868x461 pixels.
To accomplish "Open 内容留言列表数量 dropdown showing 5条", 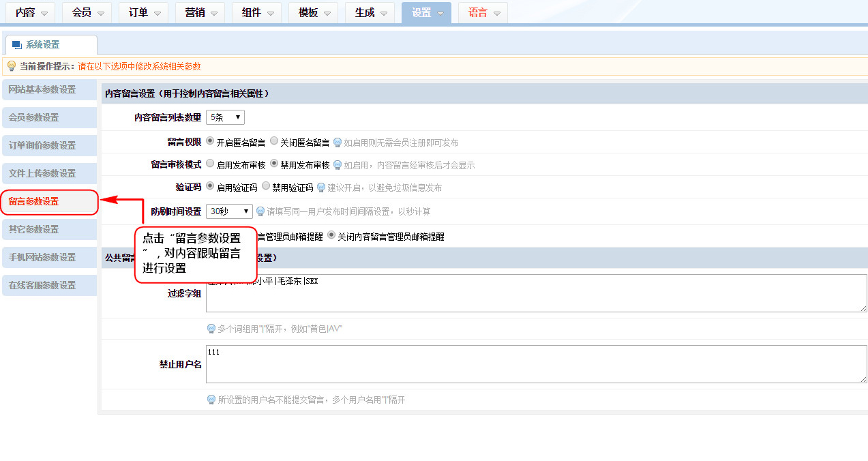I will tap(225, 117).
